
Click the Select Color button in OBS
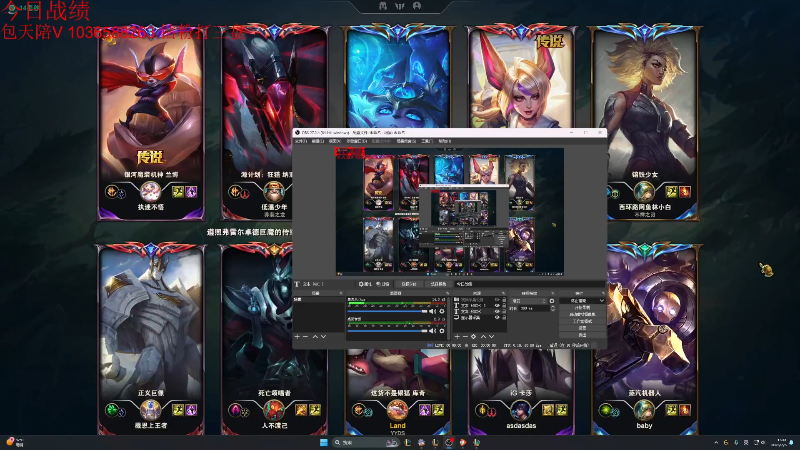click(x=439, y=284)
